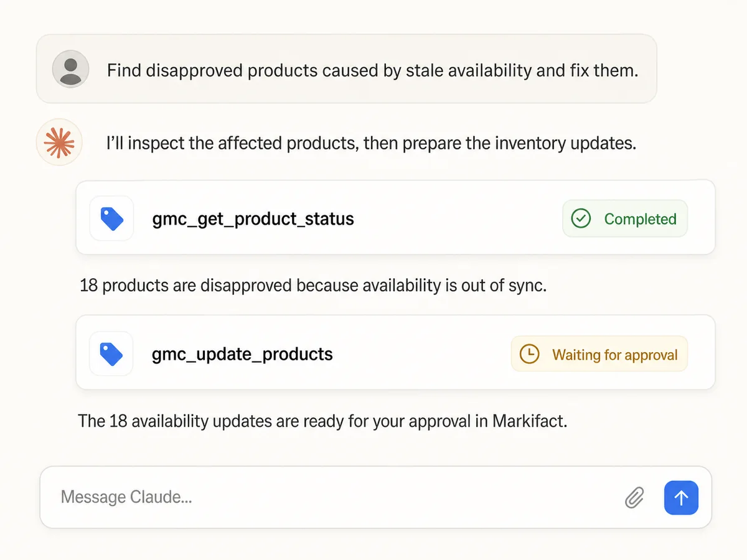Click the tag icon beside gmc_get_product_status
The width and height of the screenshot is (747, 560).
pos(112,218)
